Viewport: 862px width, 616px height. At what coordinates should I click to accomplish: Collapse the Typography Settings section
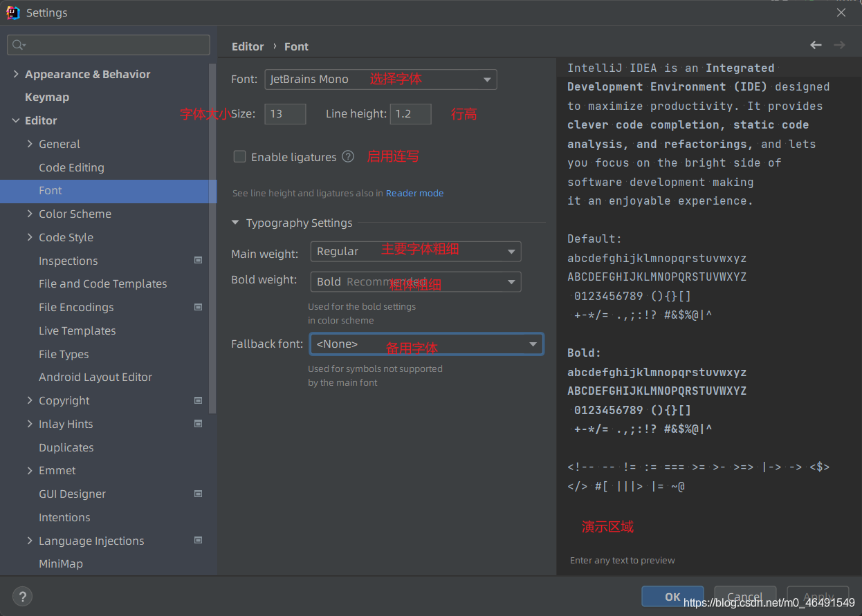[x=235, y=223]
